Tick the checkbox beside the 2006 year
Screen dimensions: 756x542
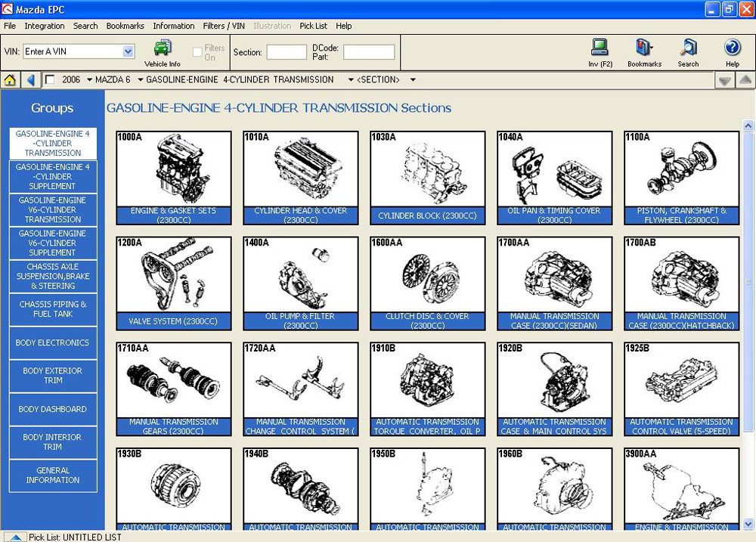click(51, 80)
